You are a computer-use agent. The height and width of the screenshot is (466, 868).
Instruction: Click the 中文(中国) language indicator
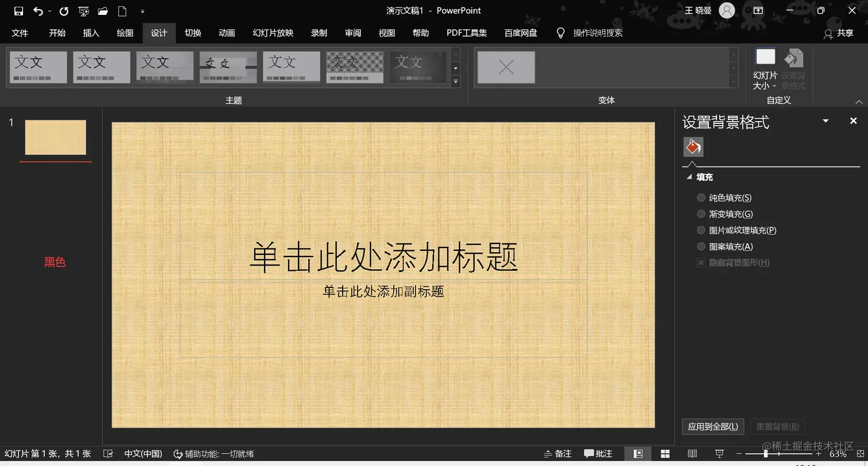tap(143, 453)
